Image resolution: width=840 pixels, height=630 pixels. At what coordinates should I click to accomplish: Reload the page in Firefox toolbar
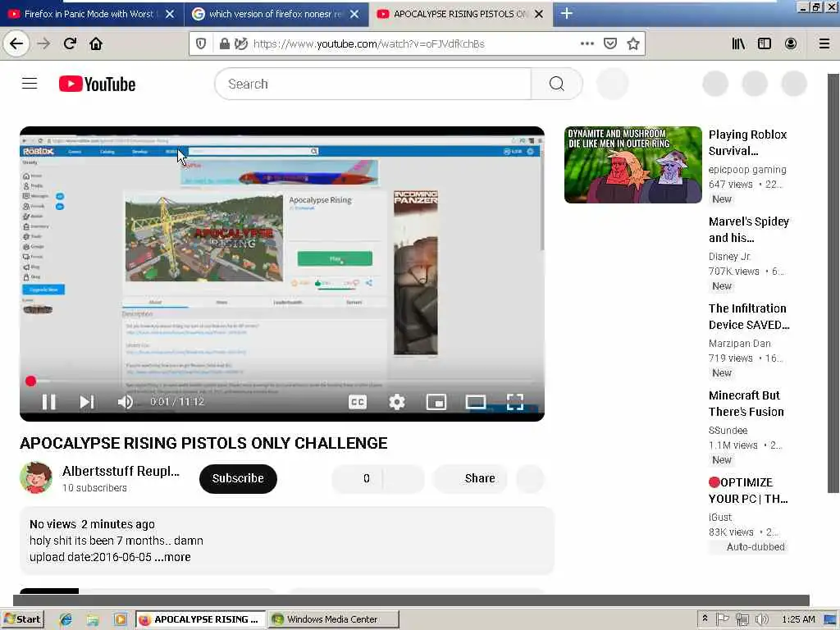71,43
